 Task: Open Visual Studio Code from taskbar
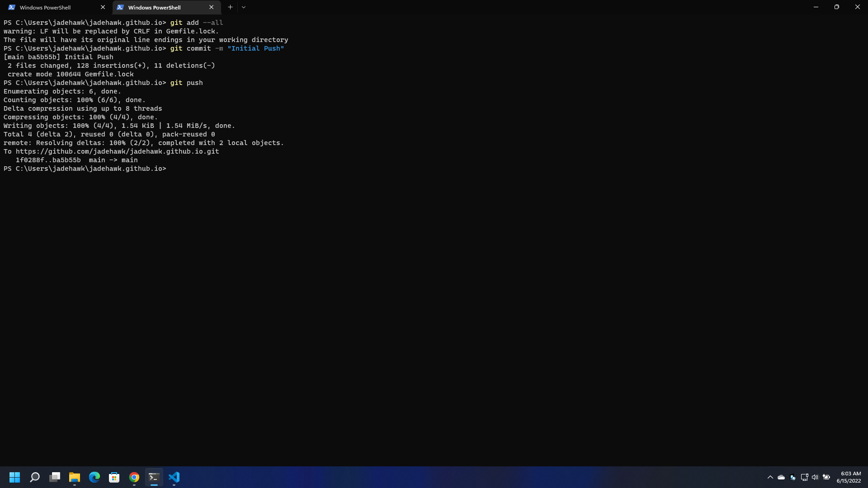174,477
